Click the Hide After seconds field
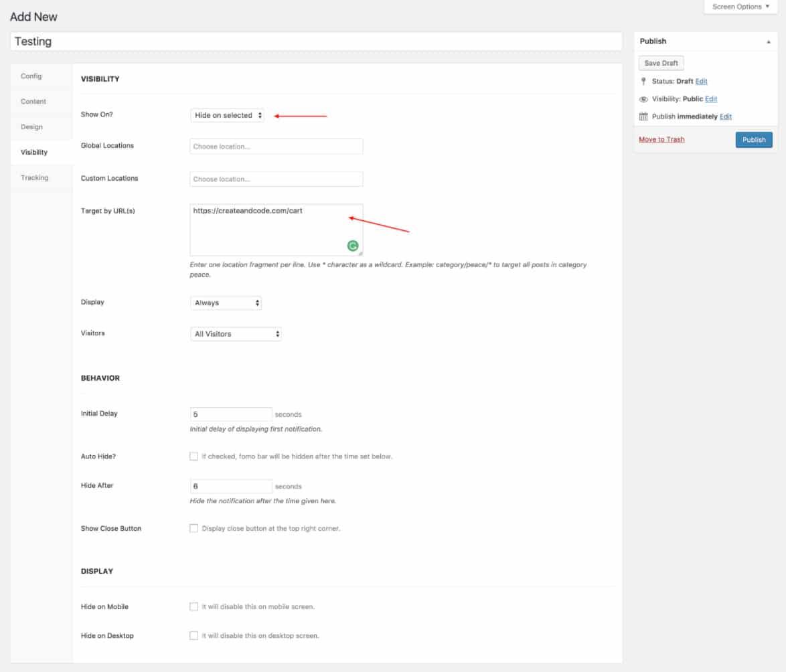The image size is (786, 672). tap(231, 486)
